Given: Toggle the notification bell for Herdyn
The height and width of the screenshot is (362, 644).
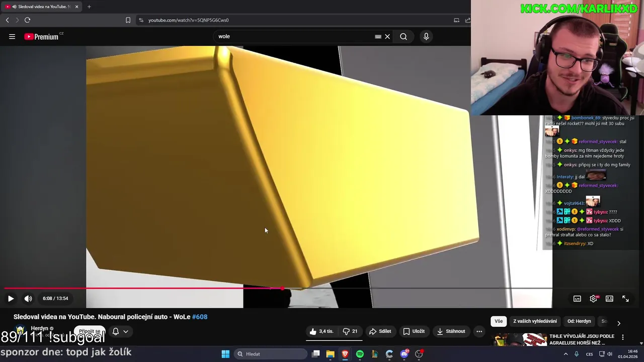Looking at the screenshot, I should 116,331.
